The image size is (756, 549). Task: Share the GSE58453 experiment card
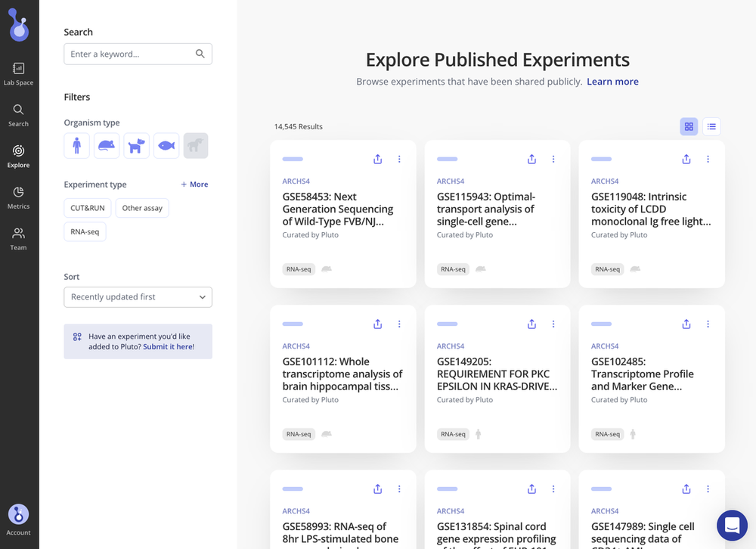pos(377,160)
